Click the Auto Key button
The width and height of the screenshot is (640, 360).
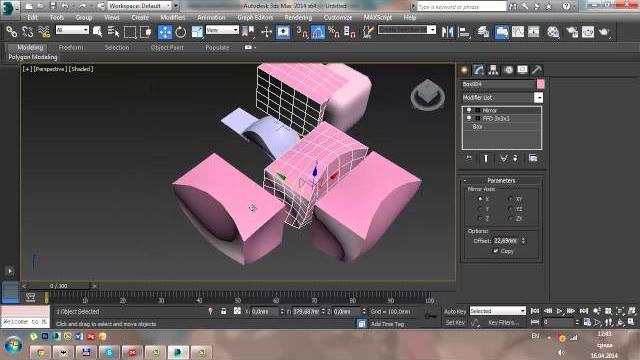455,311
